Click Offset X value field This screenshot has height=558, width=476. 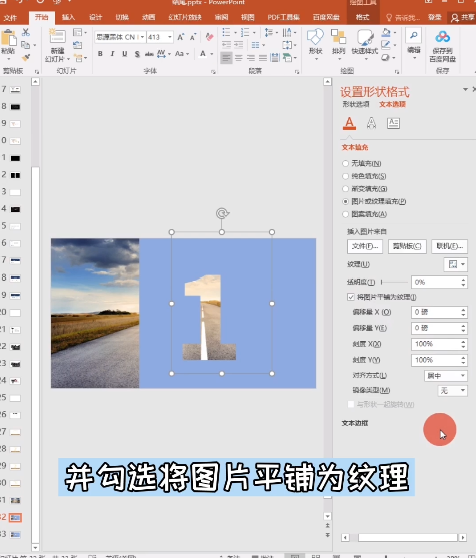pyautogui.click(x=435, y=312)
